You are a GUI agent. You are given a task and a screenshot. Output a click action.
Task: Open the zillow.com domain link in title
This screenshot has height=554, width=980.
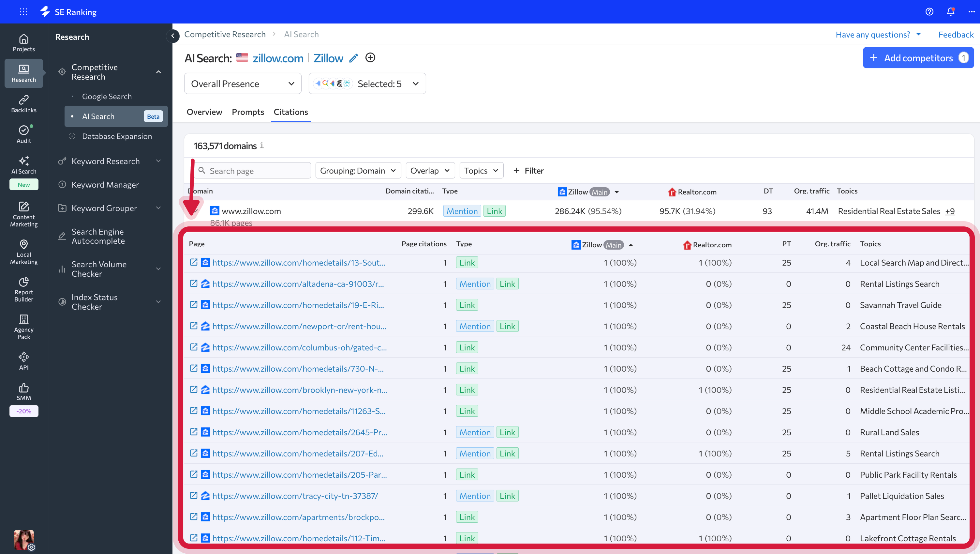278,58
